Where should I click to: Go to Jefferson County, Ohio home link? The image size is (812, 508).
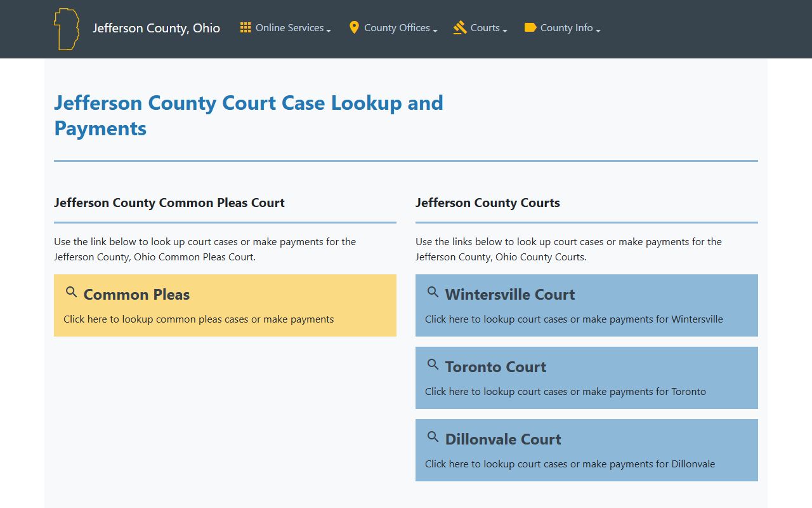[157, 28]
